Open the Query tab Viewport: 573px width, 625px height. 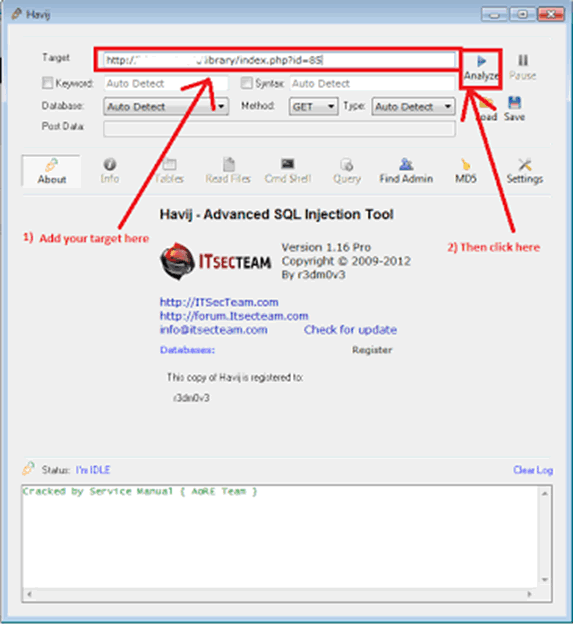tap(347, 171)
